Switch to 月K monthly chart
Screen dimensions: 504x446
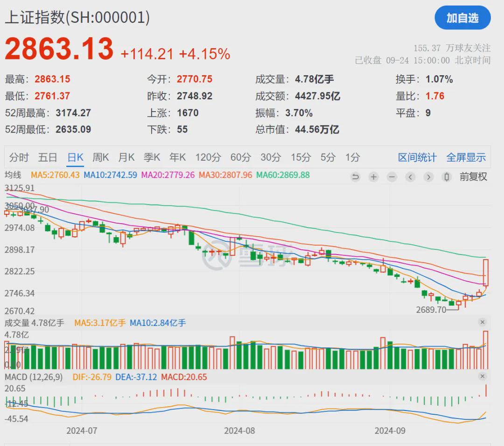(126, 157)
